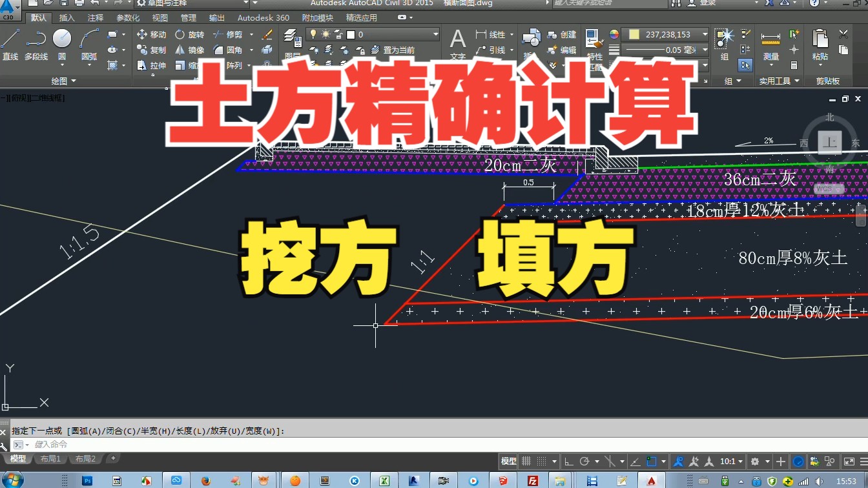This screenshot has height=488, width=868.
Task: Click the 组 (Group) tool
Action: click(x=725, y=44)
